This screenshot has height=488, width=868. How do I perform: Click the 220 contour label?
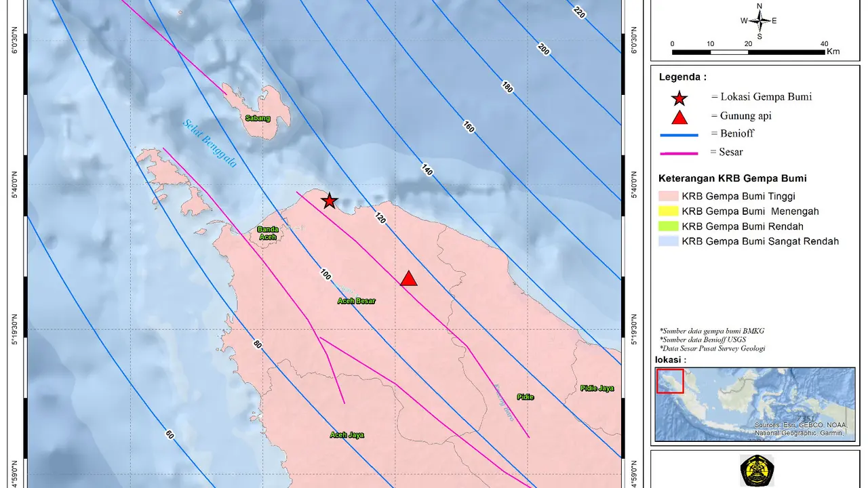(x=578, y=12)
